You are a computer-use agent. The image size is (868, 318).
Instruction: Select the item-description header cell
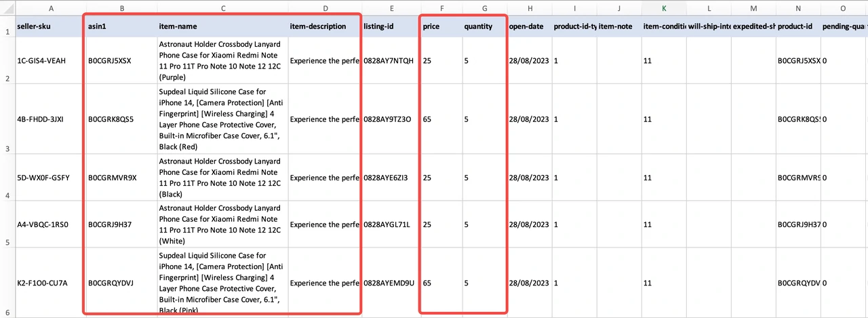[318, 26]
